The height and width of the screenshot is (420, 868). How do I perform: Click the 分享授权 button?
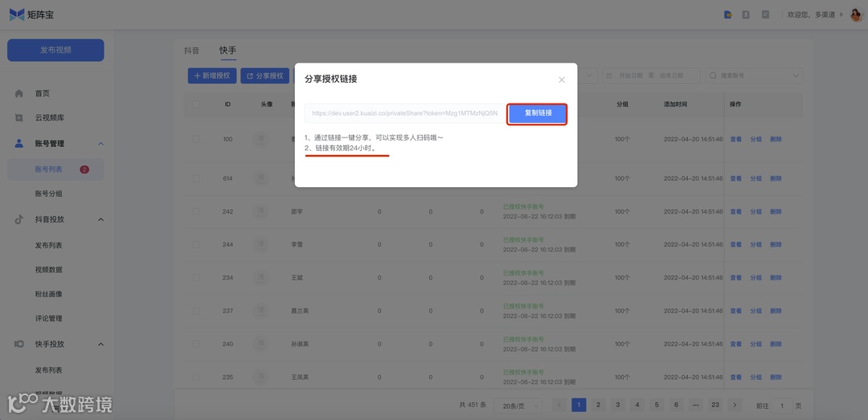[x=265, y=75]
